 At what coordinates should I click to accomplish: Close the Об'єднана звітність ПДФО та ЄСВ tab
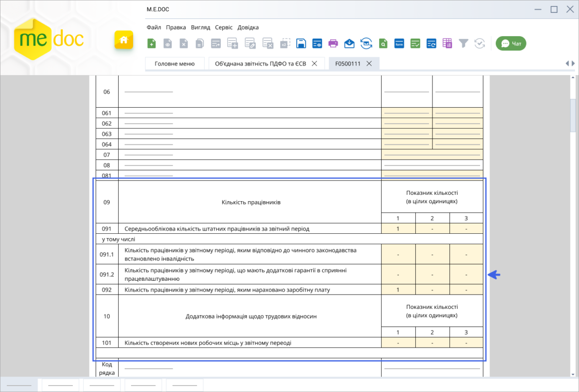(314, 63)
